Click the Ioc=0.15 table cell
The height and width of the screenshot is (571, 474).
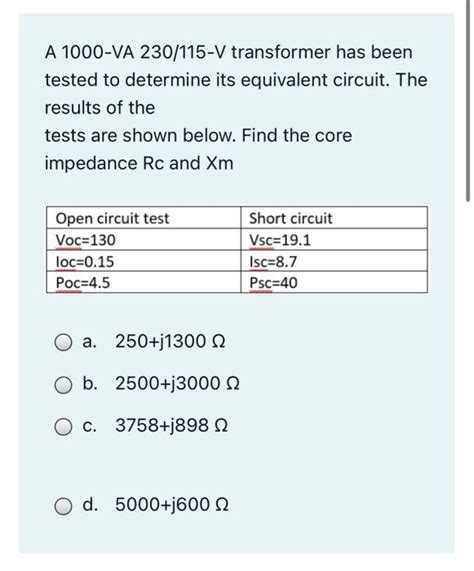[x=143, y=261]
